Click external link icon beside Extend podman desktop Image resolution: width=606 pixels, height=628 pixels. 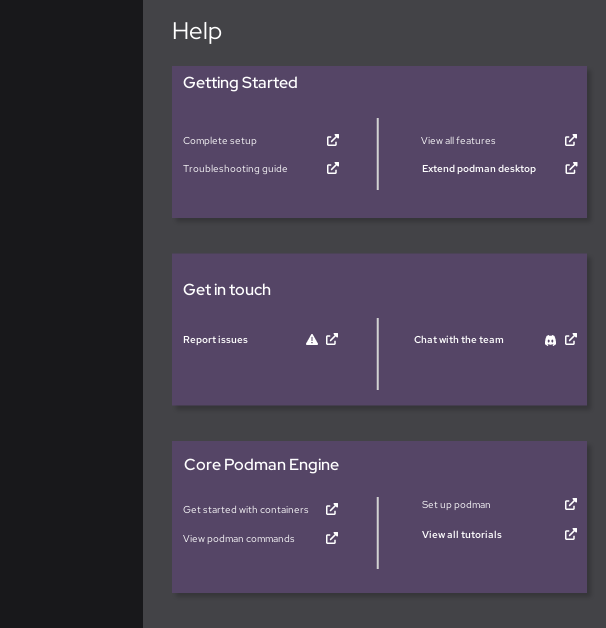[571, 168]
